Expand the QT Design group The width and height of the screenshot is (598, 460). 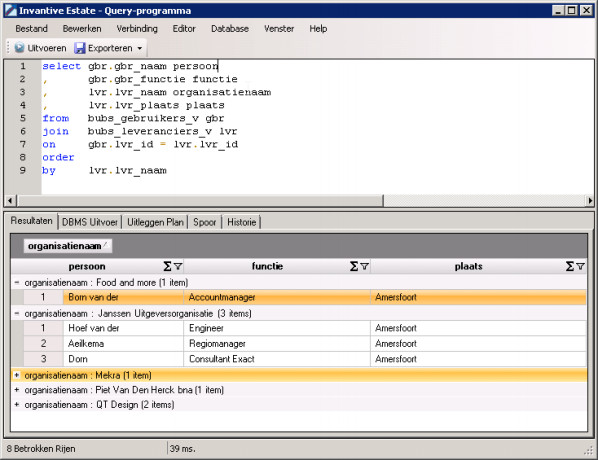pyautogui.click(x=17, y=404)
